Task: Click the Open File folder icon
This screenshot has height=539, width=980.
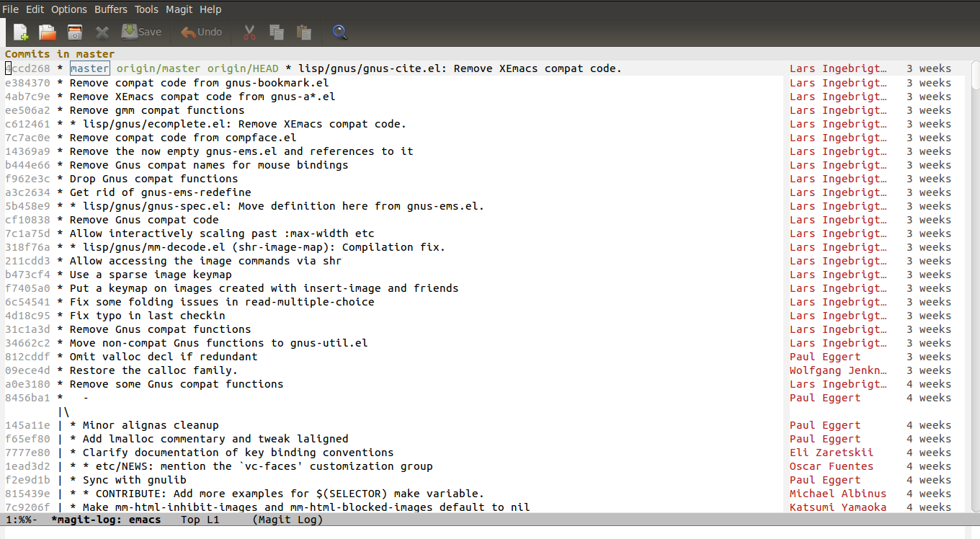Action: pyautogui.click(x=48, y=32)
